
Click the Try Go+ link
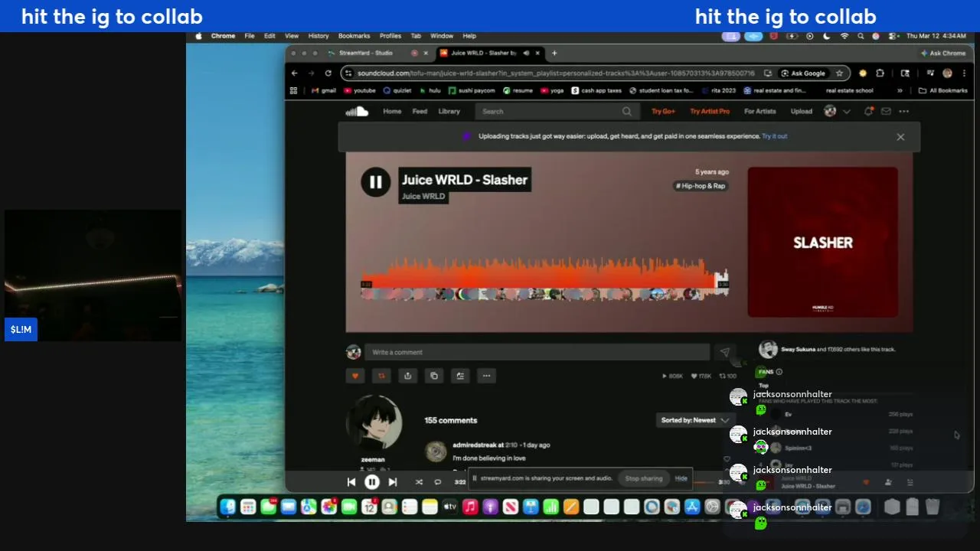(x=663, y=112)
